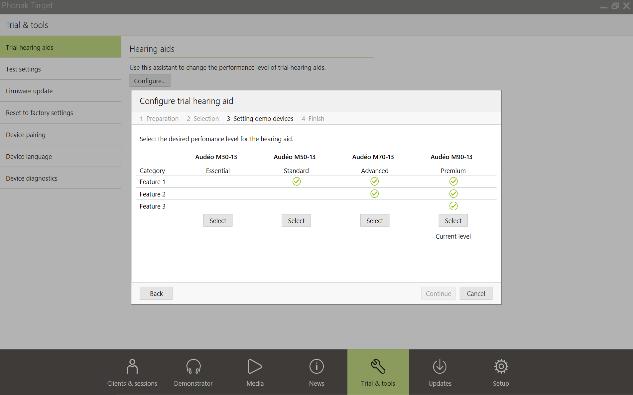Click the Feature 1 row label
Screen dimensions: 633x395
(x=152, y=182)
